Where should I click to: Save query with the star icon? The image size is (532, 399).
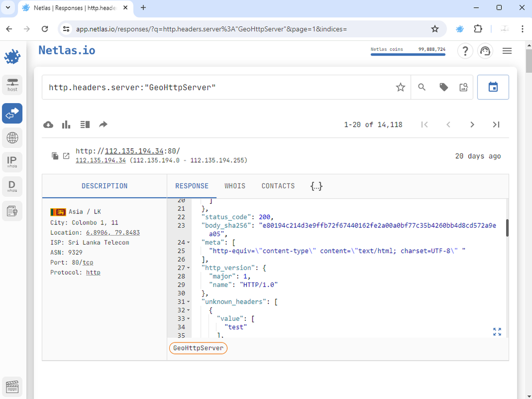coord(400,87)
